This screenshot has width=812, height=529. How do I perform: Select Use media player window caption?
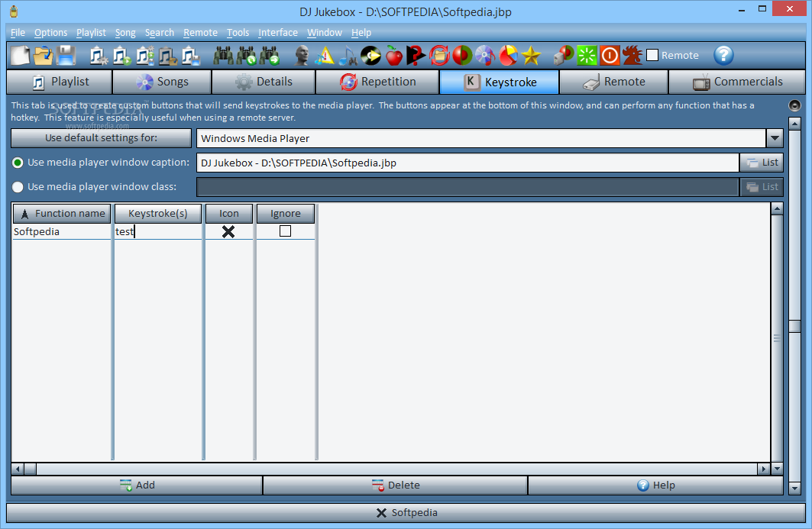(x=18, y=163)
